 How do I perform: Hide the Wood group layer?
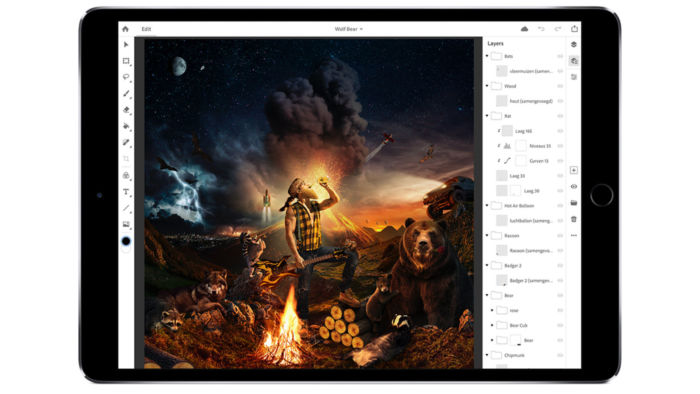point(560,86)
